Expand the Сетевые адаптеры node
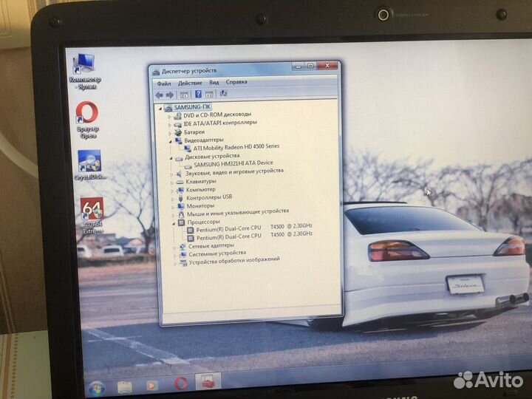This screenshot has width=532, height=399. 176,245
